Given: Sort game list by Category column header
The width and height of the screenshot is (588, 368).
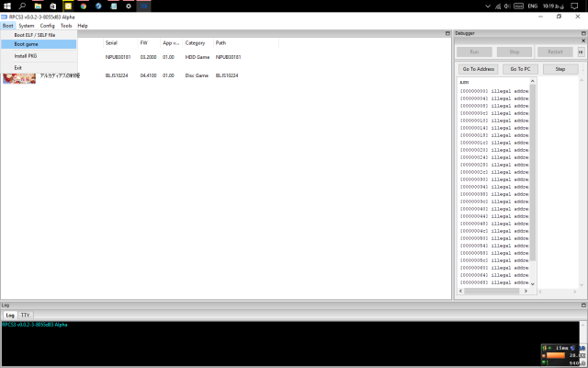Looking at the screenshot, I should point(195,43).
